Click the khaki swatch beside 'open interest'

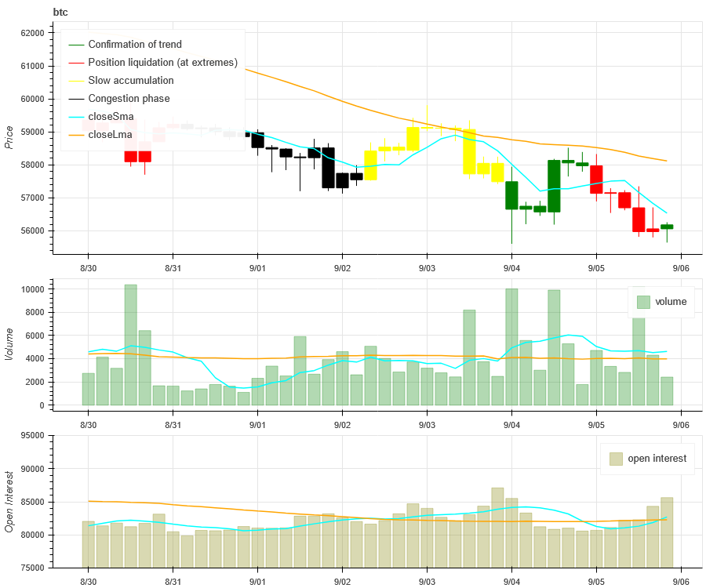pos(616,459)
